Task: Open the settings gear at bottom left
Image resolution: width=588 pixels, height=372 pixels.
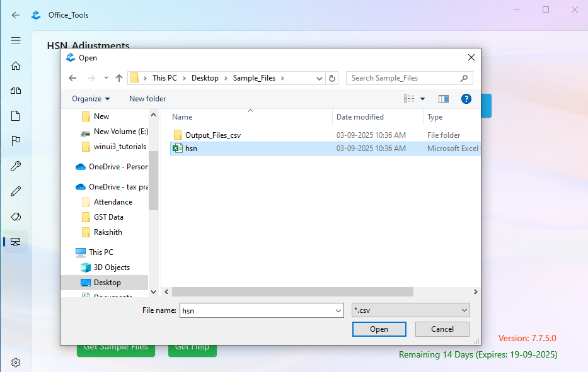Action: 16,362
